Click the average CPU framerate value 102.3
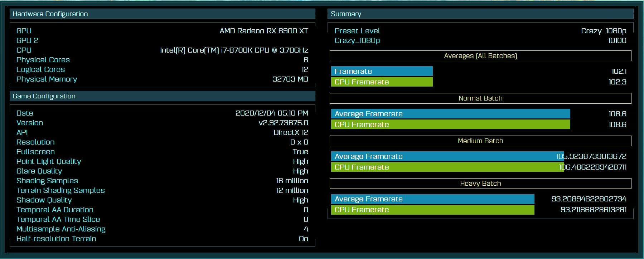644x259 pixels. coord(618,82)
